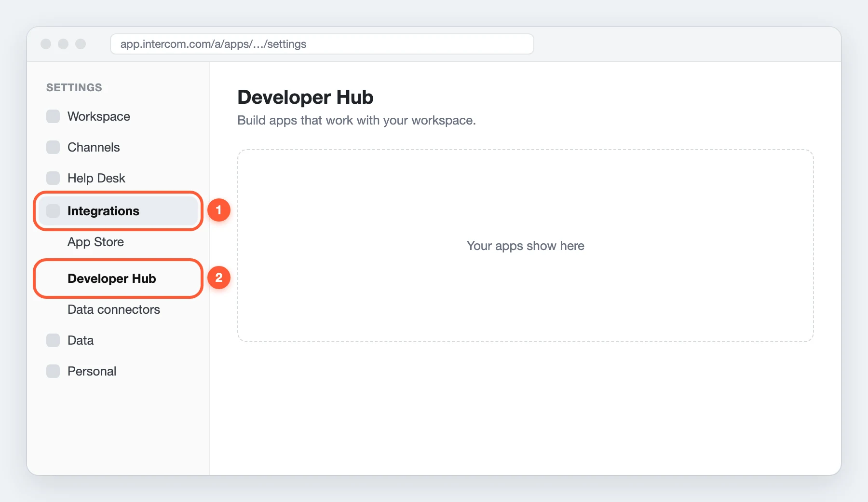
Task: Click the Integrations sidebar icon
Action: (53, 211)
